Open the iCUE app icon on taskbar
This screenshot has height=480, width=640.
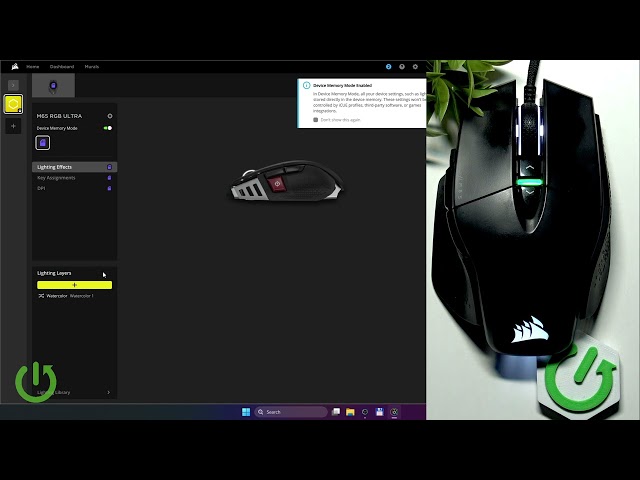(394, 412)
